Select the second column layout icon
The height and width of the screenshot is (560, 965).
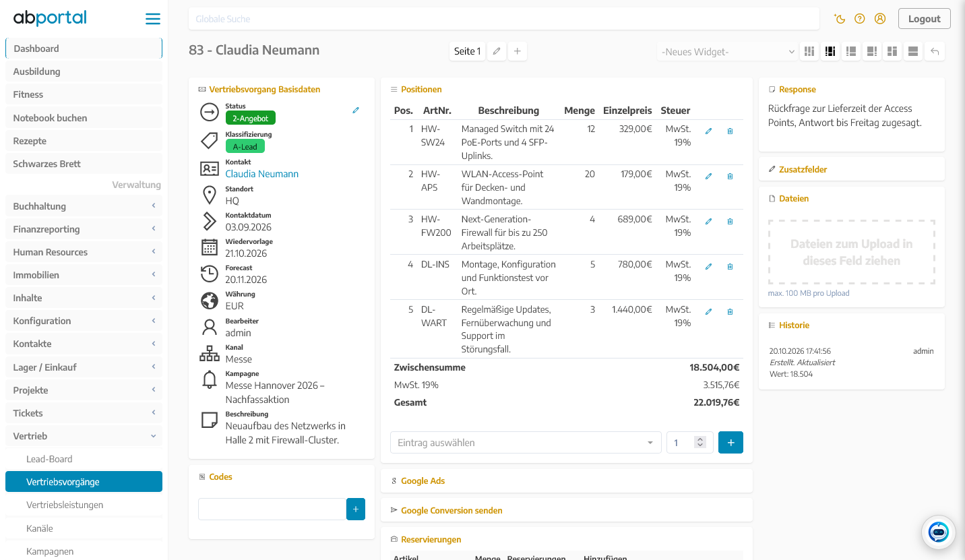point(831,51)
